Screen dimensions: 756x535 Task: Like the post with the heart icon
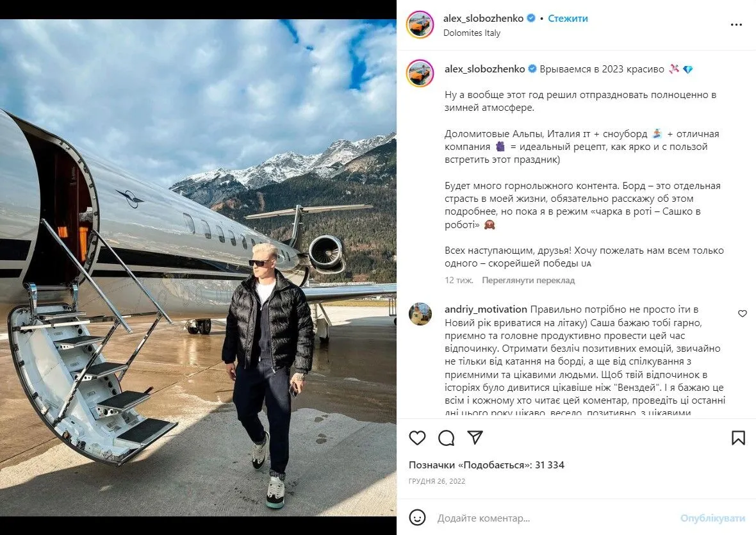(x=417, y=438)
